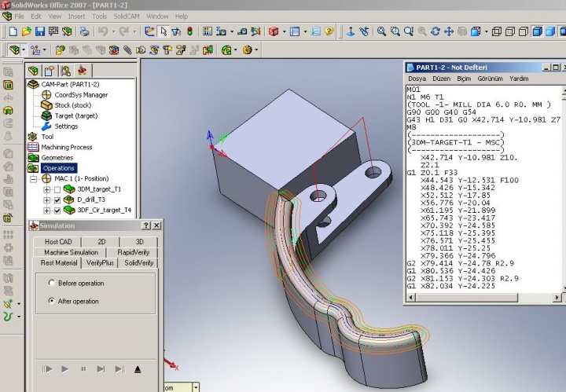Open the SolidCAM menu
Viewport: 566px width, 392px height.
pyautogui.click(x=127, y=16)
